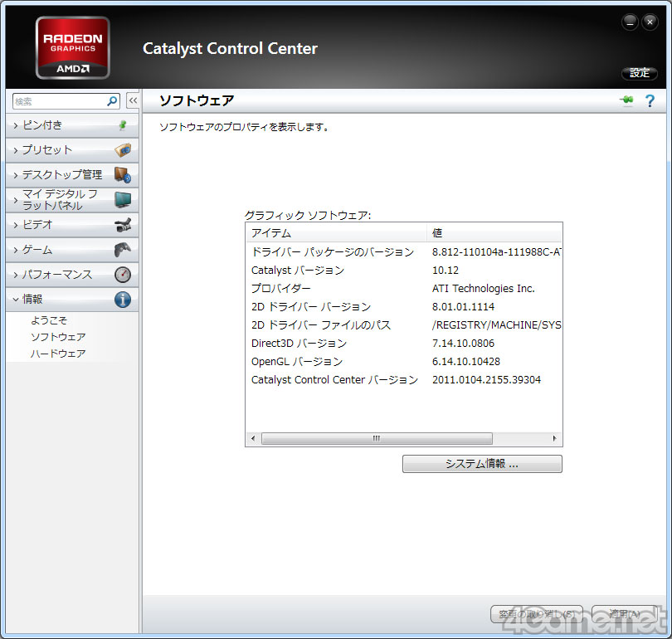Click the 適用 apply button
672x639 pixels.
point(625,614)
